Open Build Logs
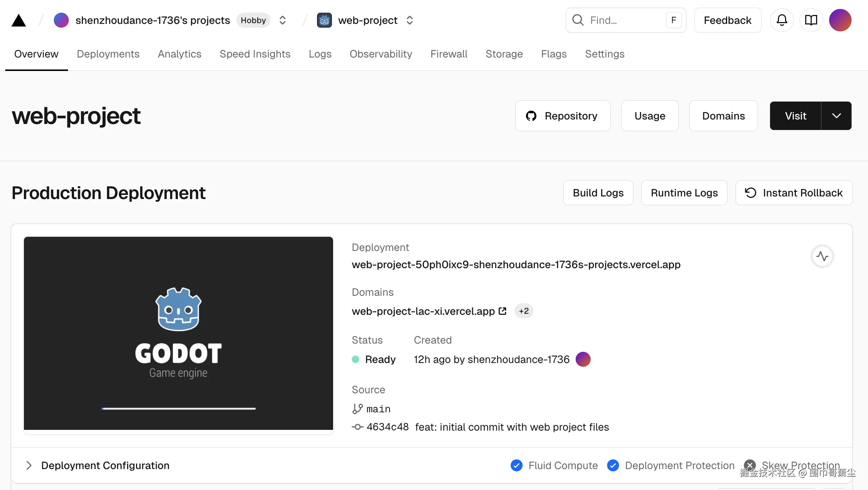The height and width of the screenshot is (490, 868). pyautogui.click(x=598, y=193)
